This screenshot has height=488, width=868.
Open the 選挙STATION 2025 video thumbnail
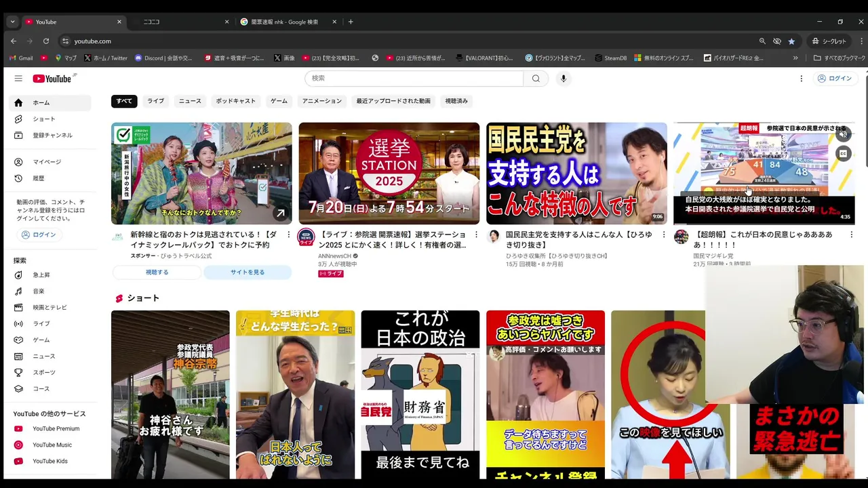point(389,174)
